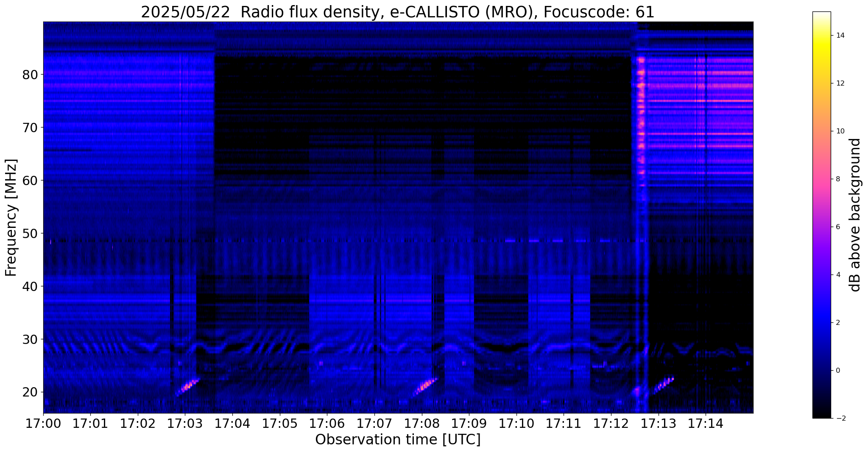Screen dimensions: 868x452
Task: Click the 17:03 time tick label
Action: click(185, 424)
